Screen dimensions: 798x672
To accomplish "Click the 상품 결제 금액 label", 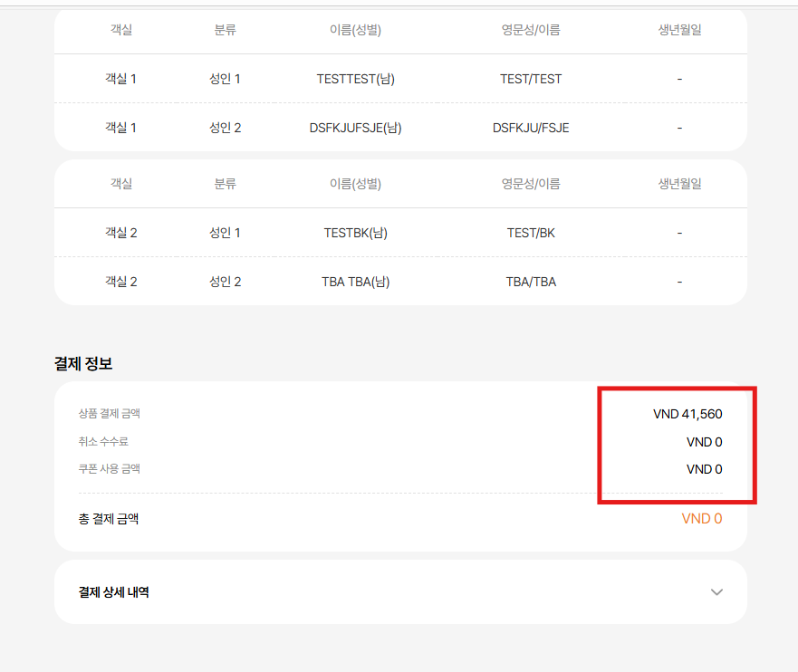I will coord(110,414).
